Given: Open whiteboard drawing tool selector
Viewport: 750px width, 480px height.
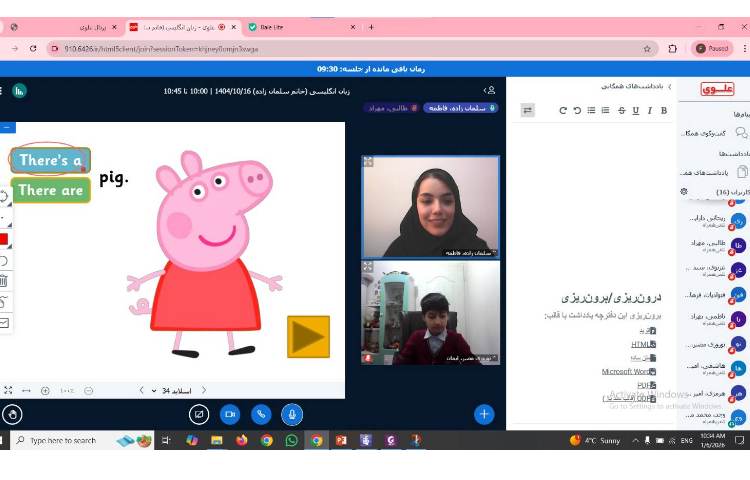Looking at the screenshot, I should coord(4,196).
